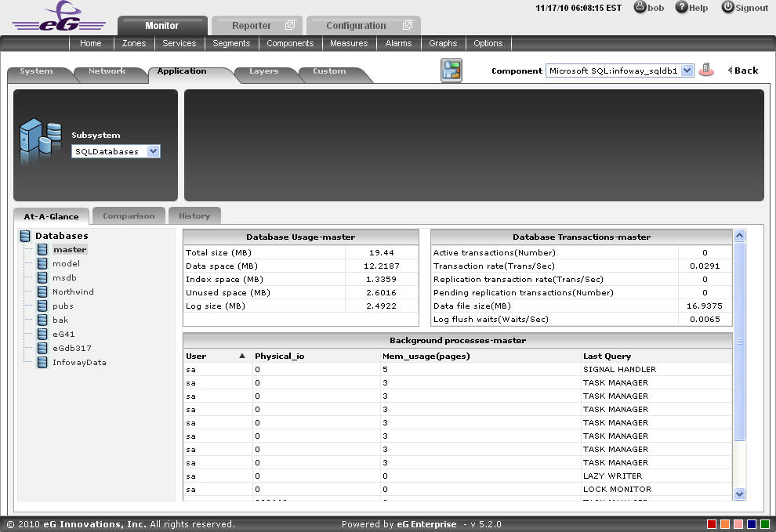Open the Services menu
Image resolution: width=776 pixels, height=532 pixels.
tap(179, 44)
